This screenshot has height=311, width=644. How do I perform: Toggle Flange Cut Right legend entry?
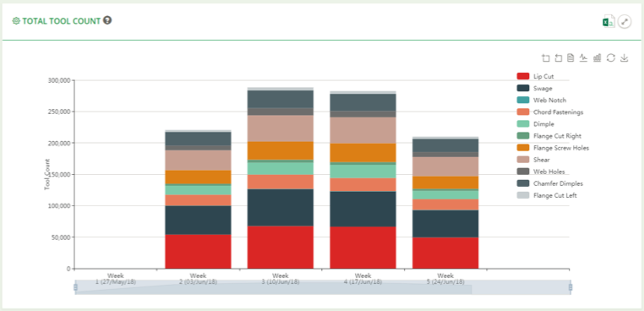pyautogui.click(x=548, y=135)
